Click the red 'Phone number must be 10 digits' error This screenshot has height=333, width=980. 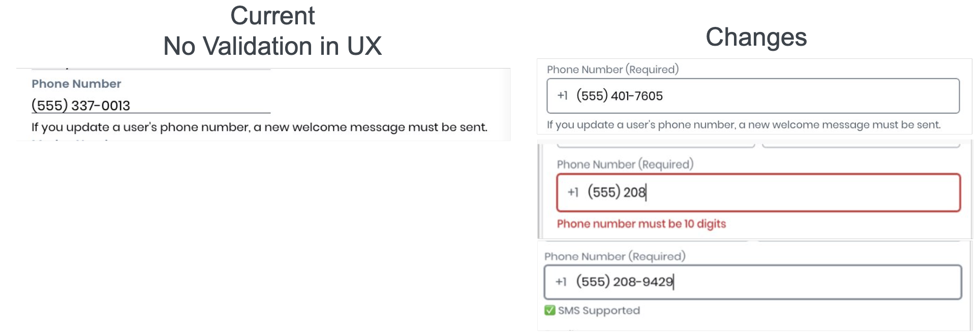point(641,224)
